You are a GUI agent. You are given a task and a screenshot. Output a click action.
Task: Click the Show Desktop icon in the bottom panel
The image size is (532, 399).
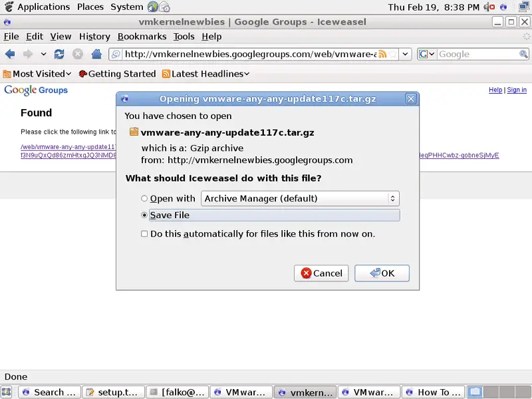(7, 392)
